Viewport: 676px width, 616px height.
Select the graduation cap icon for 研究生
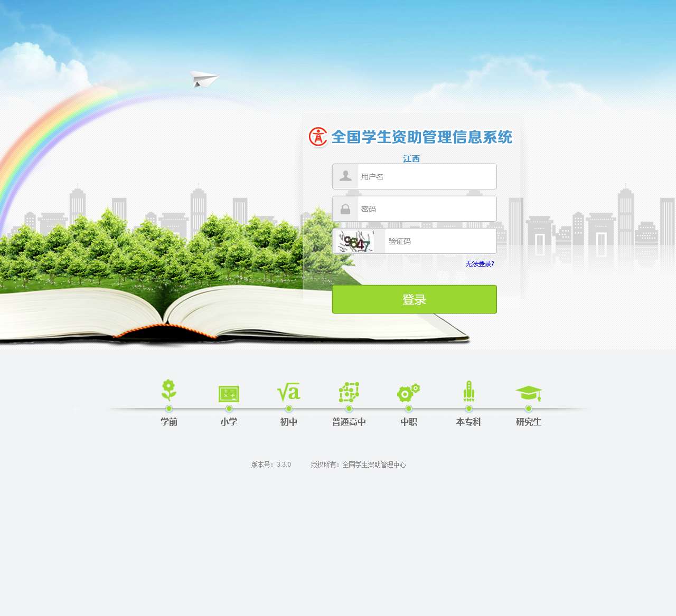click(528, 392)
